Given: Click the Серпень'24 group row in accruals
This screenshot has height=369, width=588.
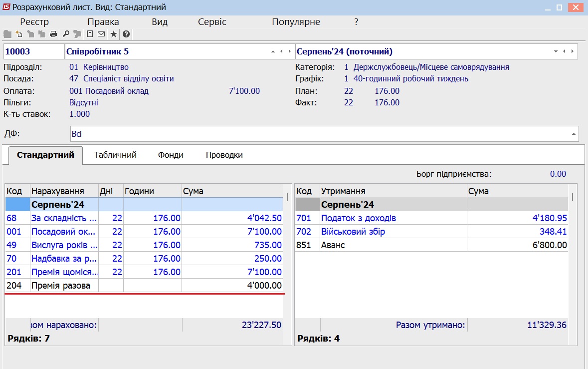Looking at the screenshot, I should (144, 205).
